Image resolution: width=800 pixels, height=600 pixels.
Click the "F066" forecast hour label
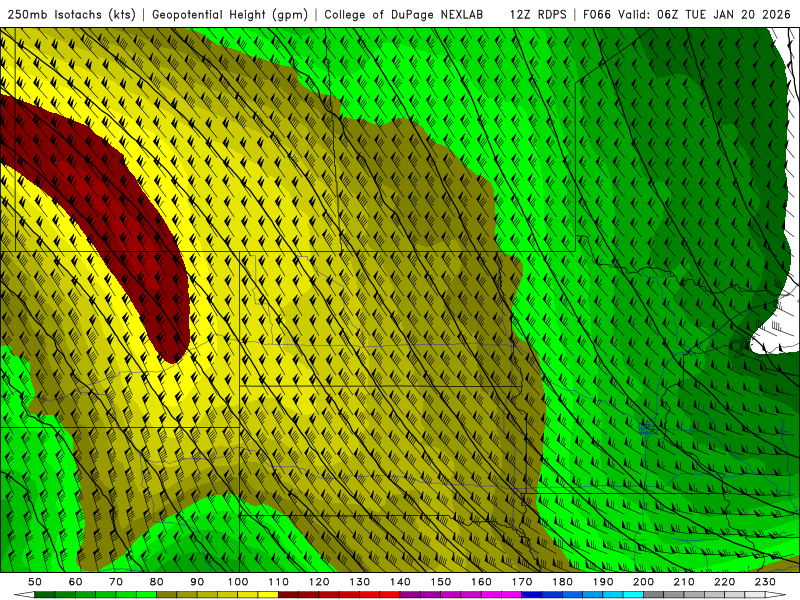click(597, 15)
